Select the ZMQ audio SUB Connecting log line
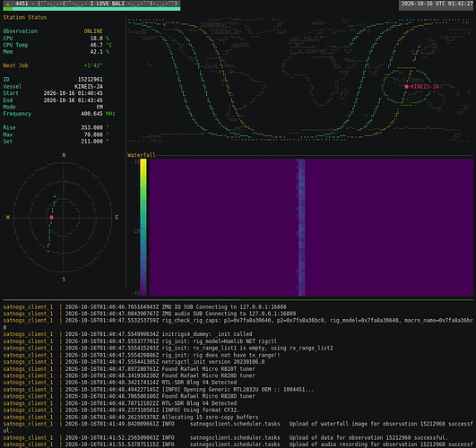The image size is (476, 448). click(238, 314)
